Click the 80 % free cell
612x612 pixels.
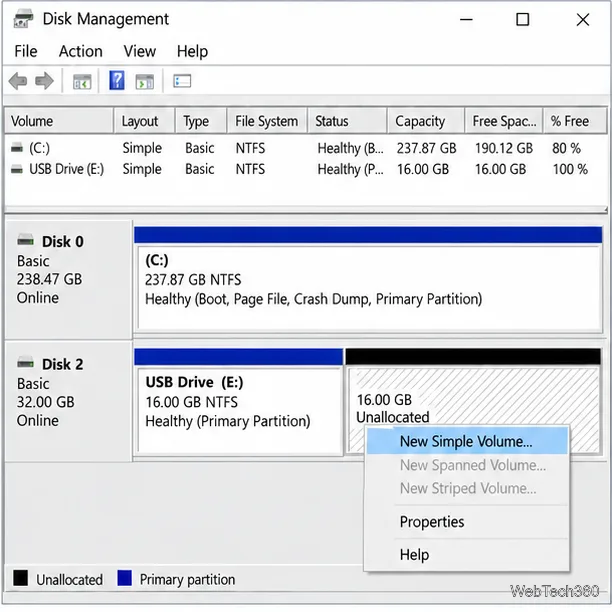(x=566, y=148)
